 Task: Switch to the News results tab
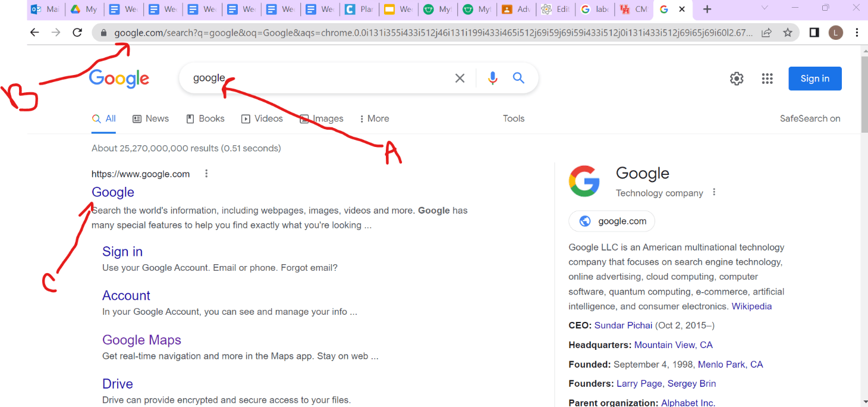point(150,118)
